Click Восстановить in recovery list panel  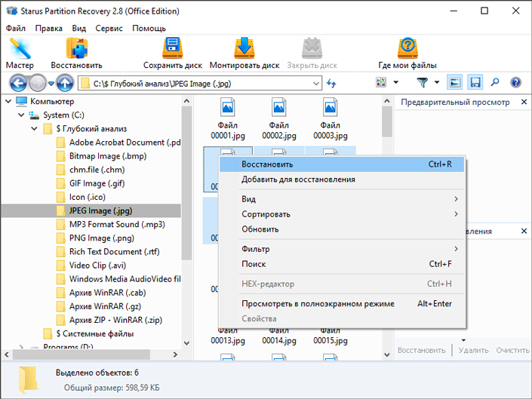(421, 350)
